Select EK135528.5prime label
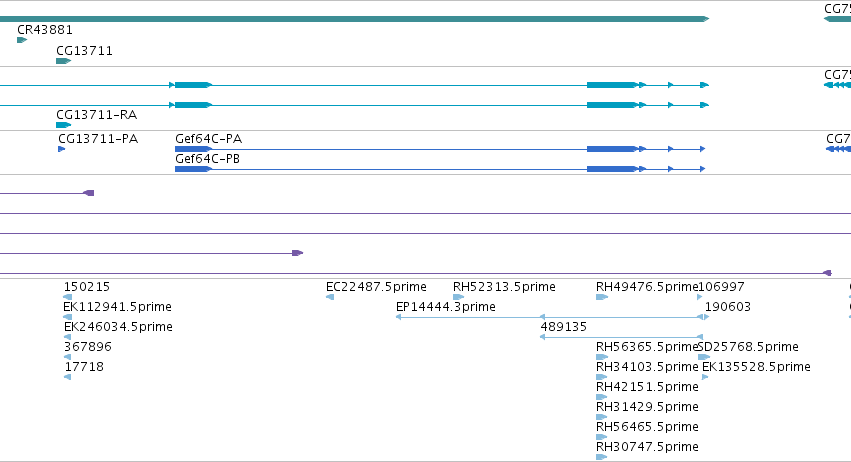 click(x=756, y=368)
